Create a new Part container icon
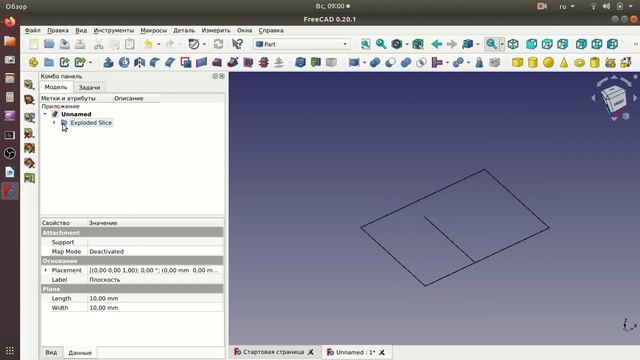Screen dimensions: 640x360 (33, 62)
